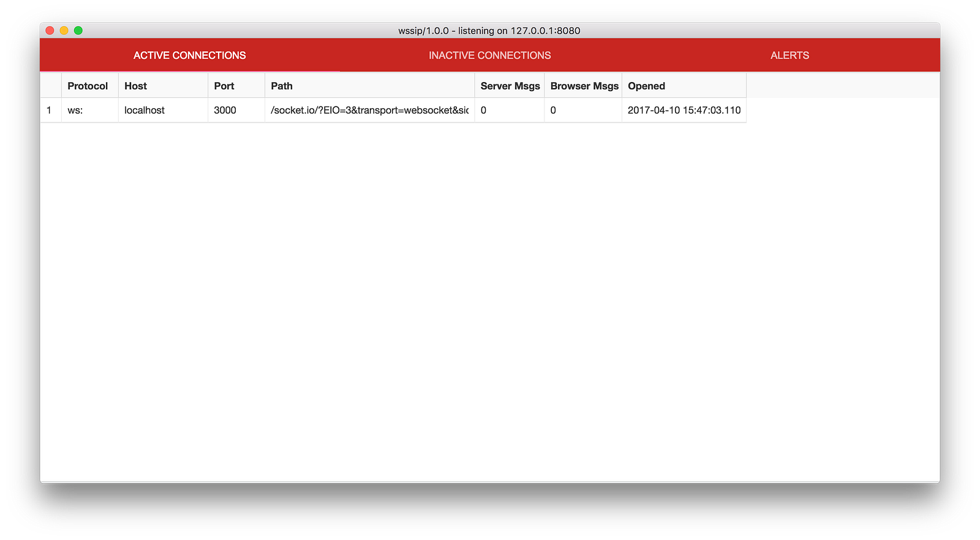
Task: Select the 2017-04-10 15:47:03.110 opened cell
Action: tap(684, 110)
